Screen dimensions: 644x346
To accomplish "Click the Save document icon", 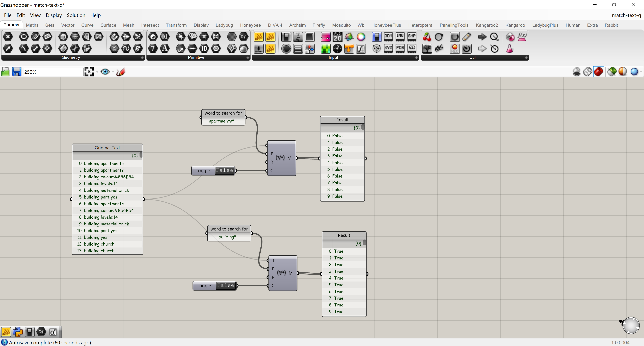I will pyautogui.click(x=16, y=72).
